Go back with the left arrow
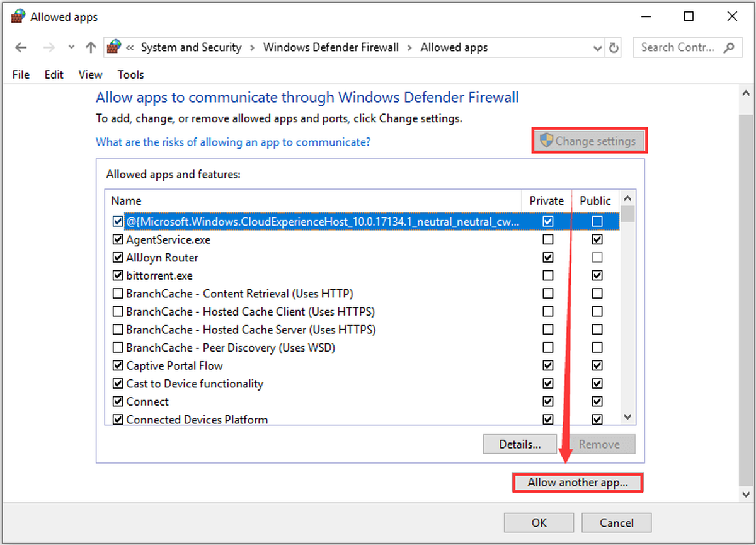 click(20, 47)
